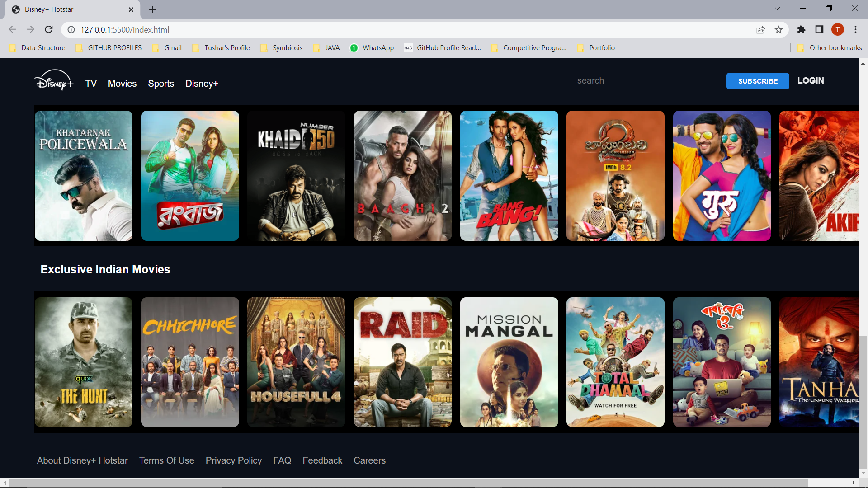Click the share page icon in the address bar

[x=760, y=29]
